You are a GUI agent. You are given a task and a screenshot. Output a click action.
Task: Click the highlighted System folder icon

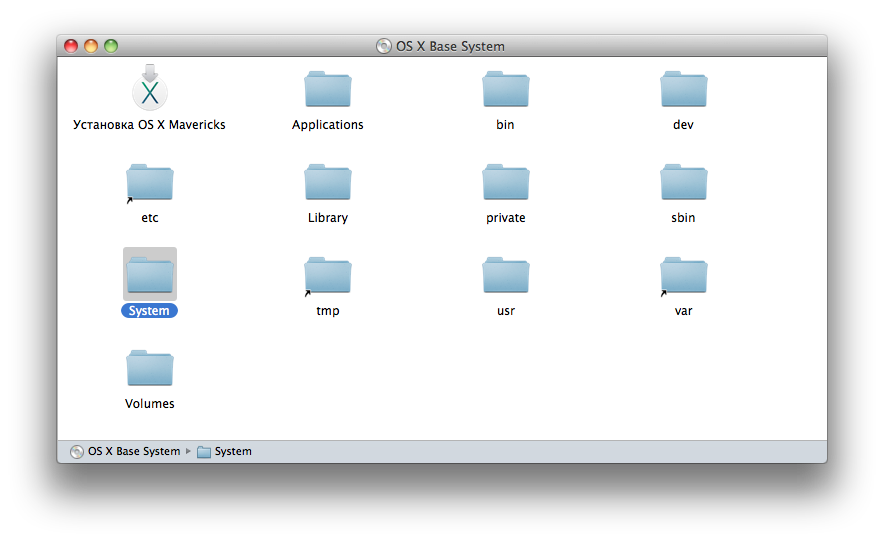[x=149, y=275]
